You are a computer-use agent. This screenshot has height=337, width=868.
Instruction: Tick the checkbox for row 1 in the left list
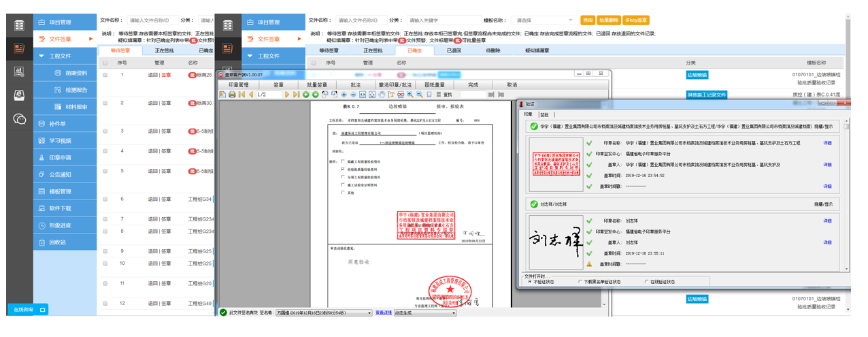(x=105, y=75)
